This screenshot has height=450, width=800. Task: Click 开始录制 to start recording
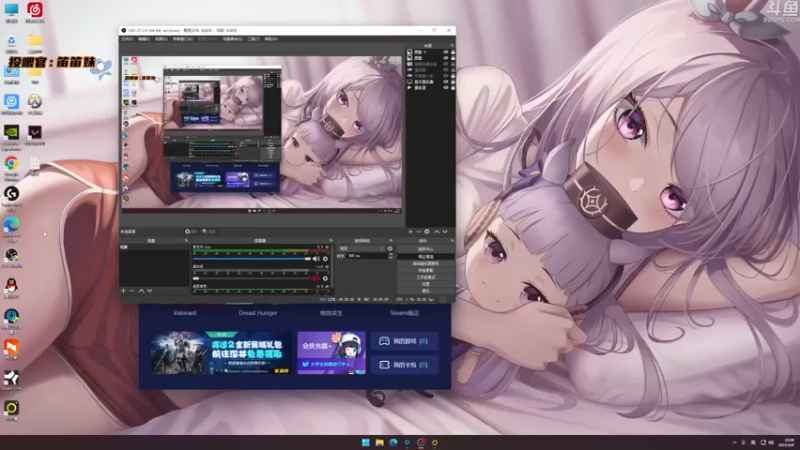426,270
